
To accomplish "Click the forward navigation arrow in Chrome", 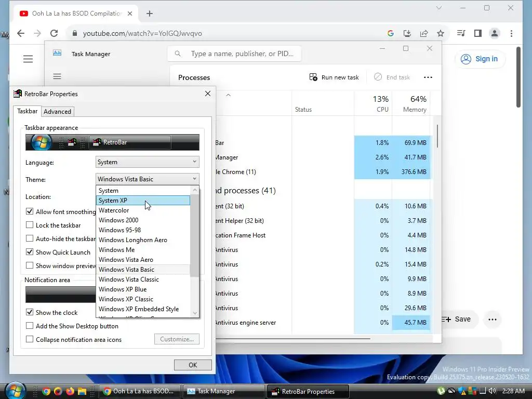I will (x=37, y=33).
